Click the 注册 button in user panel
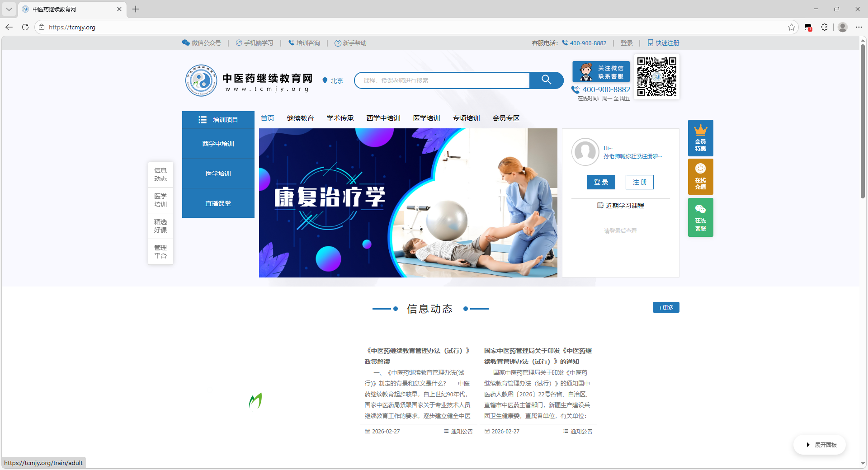The height and width of the screenshot is (470, 868). point(639,182)
